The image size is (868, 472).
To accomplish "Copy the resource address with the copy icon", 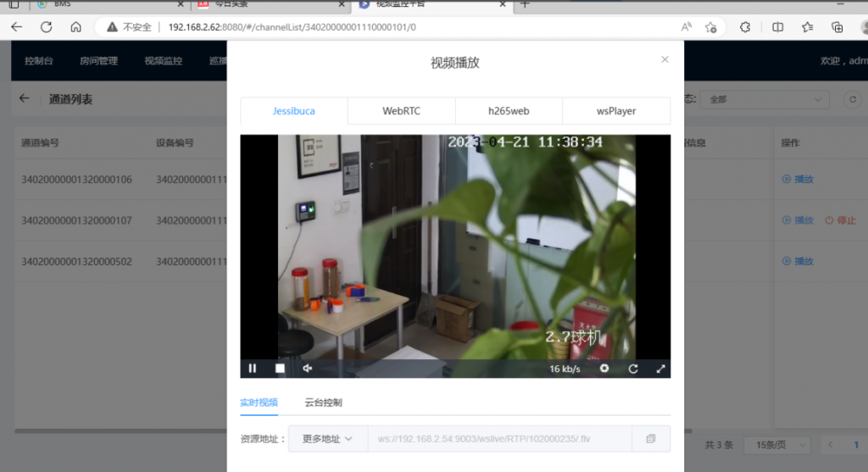I will (x=651, y=439).
